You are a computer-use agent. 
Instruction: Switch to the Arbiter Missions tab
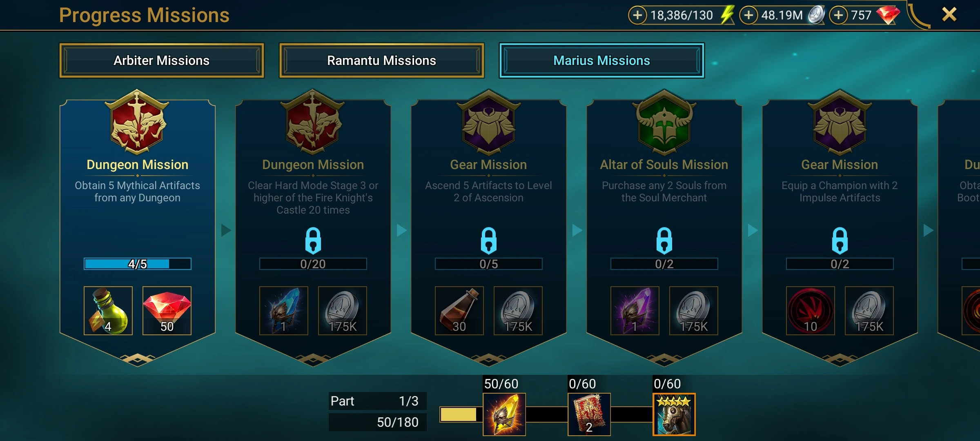point(162,60)
